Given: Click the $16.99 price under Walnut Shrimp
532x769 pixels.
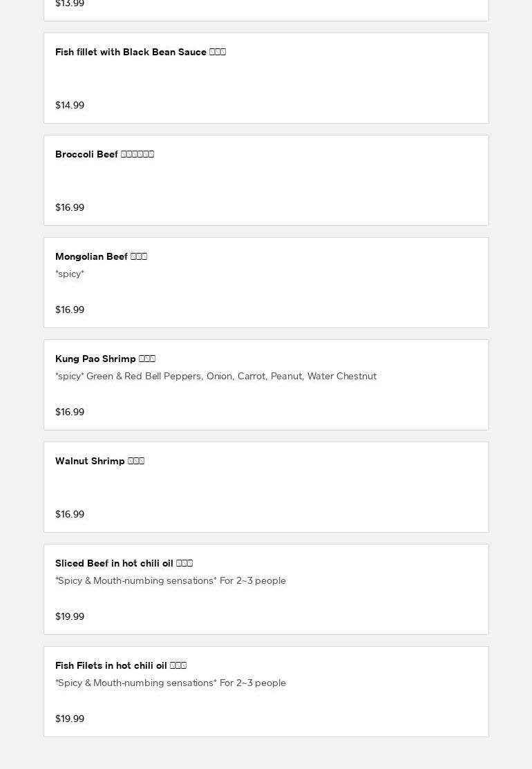Looking at the screenshot, I should click(70, 514).
